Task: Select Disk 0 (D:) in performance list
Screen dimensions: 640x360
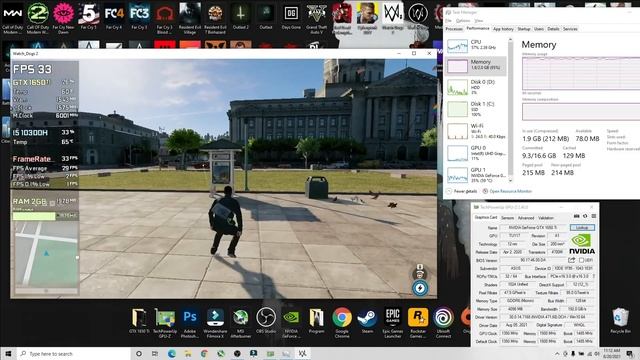Action: pyautogui.click(x=476, y=87)
